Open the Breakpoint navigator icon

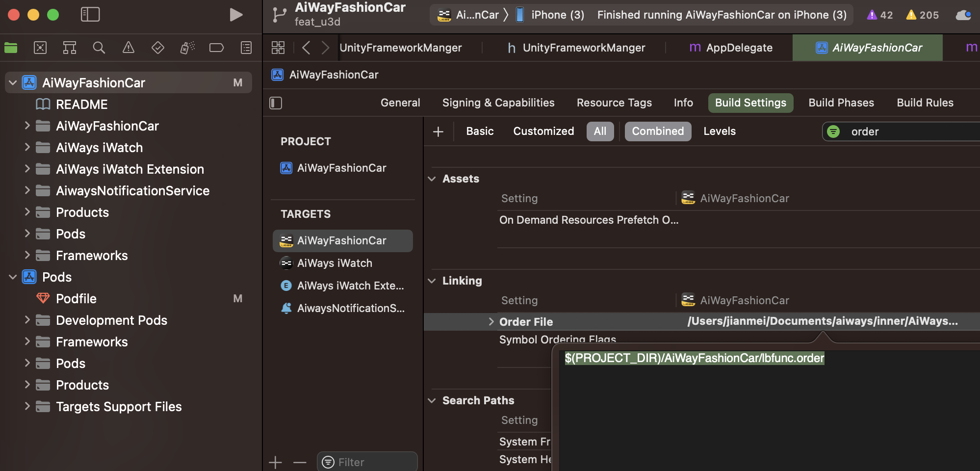(x=216, y=48)
